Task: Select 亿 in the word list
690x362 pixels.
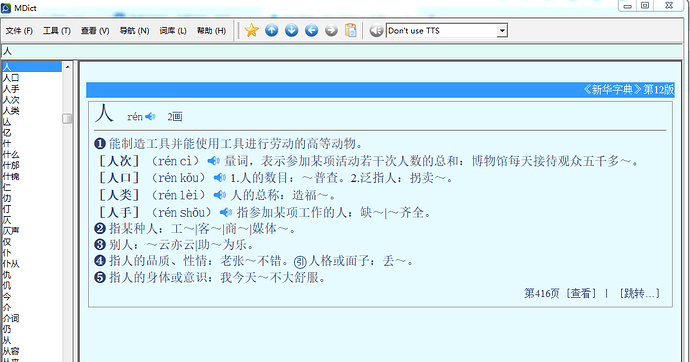Action: tap(7, 133)
